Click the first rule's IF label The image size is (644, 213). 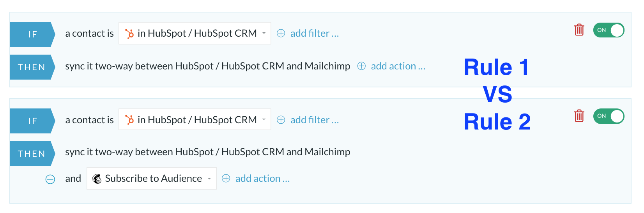(33, 34)
